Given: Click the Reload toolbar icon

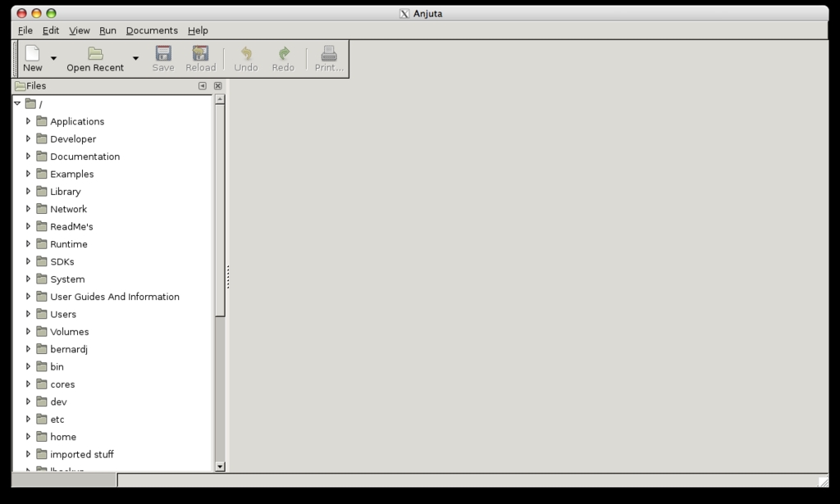Looking at the screenshot, I should coord(200,54).
